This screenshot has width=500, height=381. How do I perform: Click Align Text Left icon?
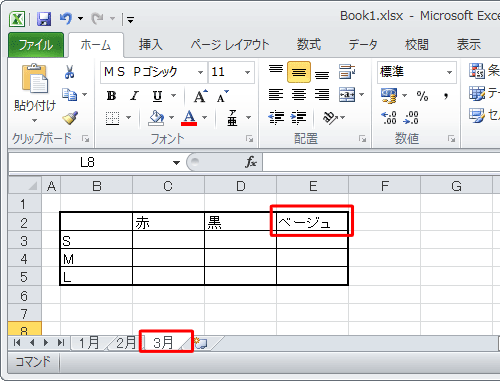coord(276,95)
